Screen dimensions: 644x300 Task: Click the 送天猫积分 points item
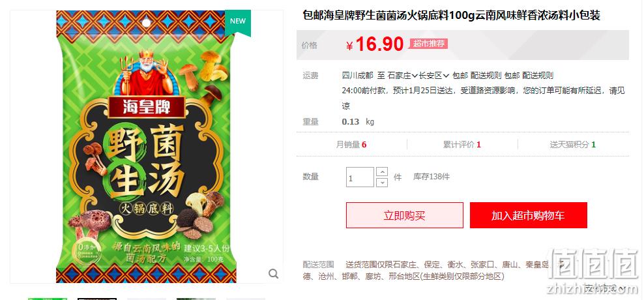pyautogui.click(x=572, y=145)
